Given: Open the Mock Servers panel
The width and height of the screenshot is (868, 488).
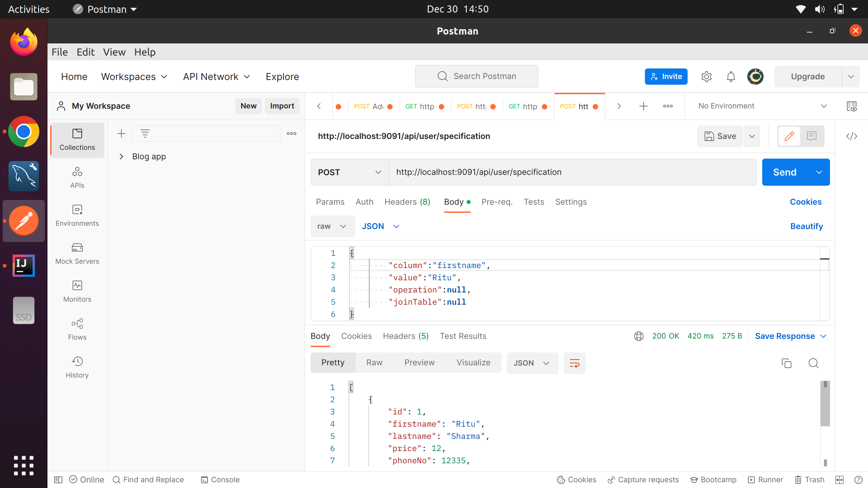Looking at the screenshot, I should (x=77, y=253).
